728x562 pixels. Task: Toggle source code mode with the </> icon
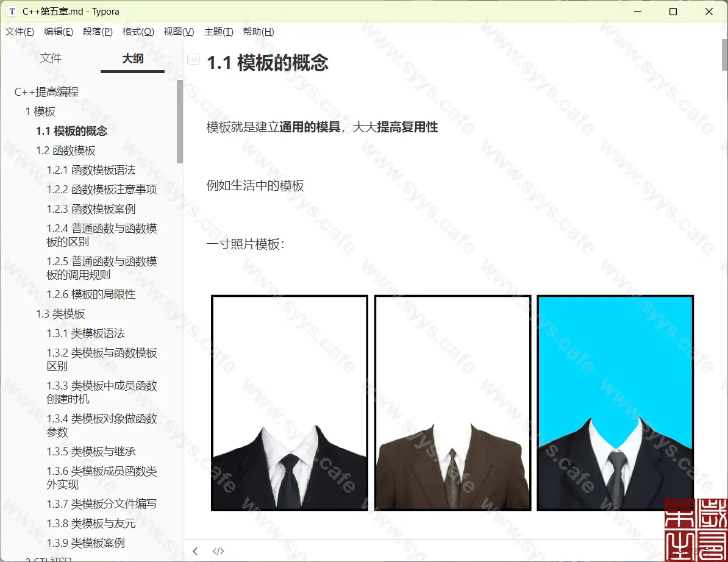pos(218,550)
